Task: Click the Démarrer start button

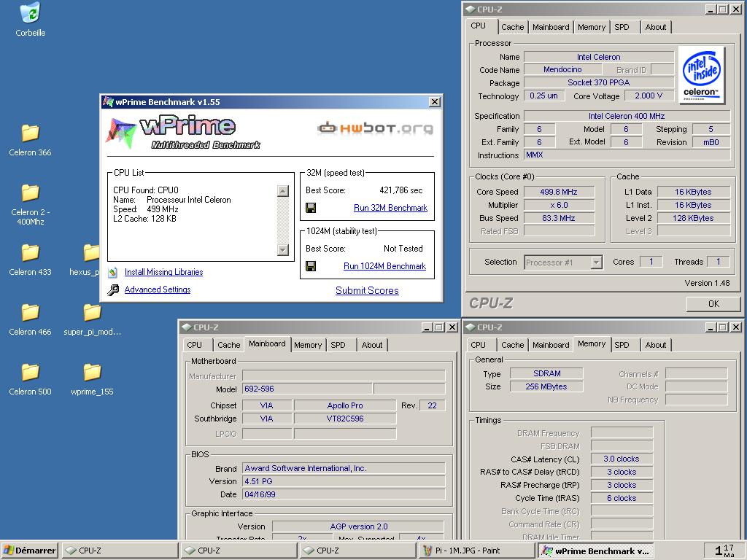Action: [29, 551]
